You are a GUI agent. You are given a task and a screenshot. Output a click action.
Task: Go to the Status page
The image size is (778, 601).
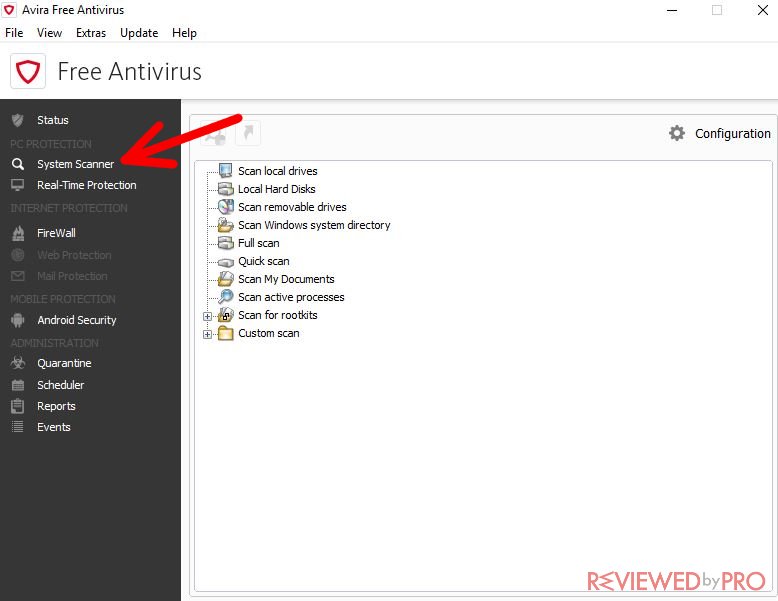(x=53, y=120)
